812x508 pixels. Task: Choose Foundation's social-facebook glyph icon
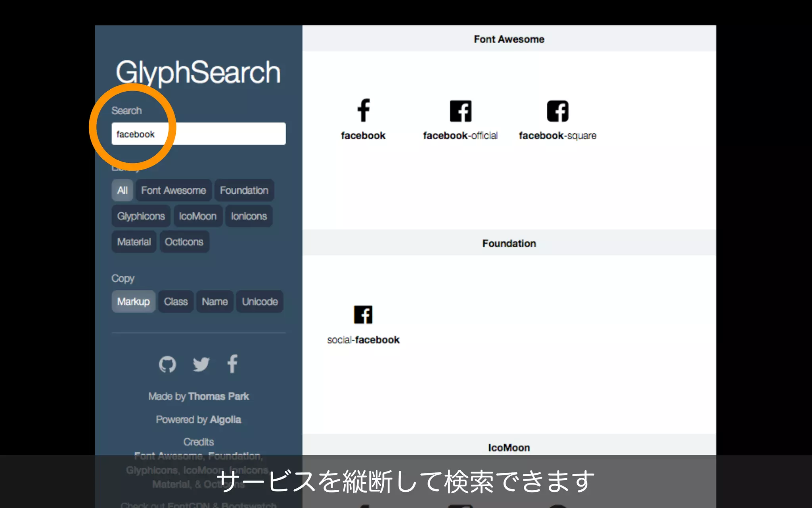point(363,315)
